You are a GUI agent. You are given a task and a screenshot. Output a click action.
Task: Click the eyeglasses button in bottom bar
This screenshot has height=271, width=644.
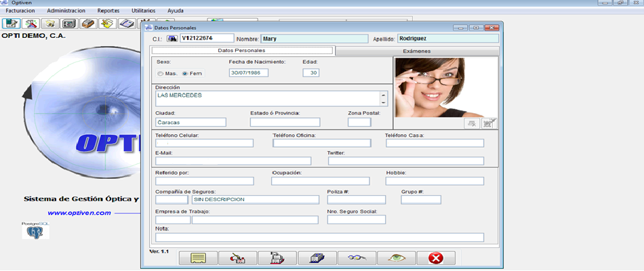(x=357, y=258)
